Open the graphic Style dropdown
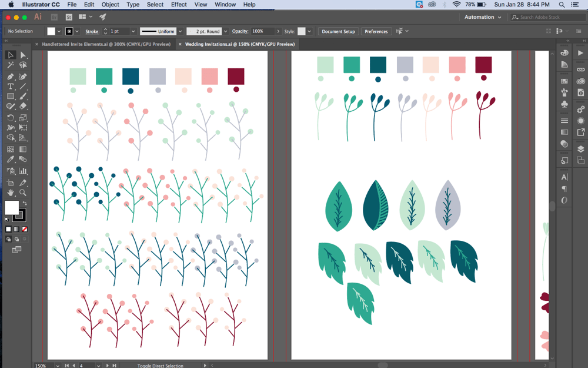Image resolution: width=588 pixels, height=368 pixels. pos(309,32)
